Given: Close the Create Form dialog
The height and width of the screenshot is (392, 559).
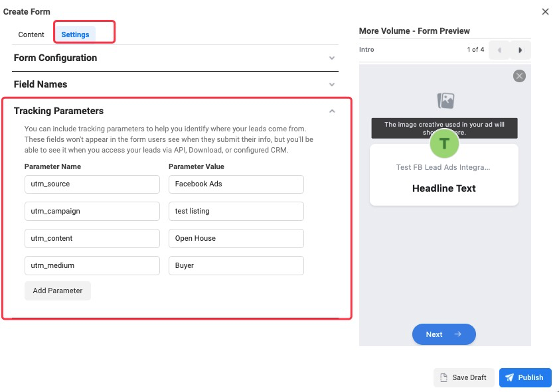Looking at the screenshot, I should 545,12.
